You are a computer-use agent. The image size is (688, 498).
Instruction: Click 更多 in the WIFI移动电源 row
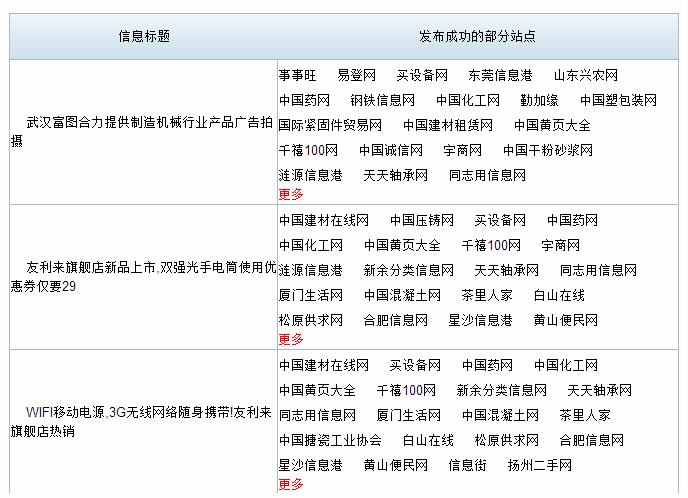[x=291, y=484]
